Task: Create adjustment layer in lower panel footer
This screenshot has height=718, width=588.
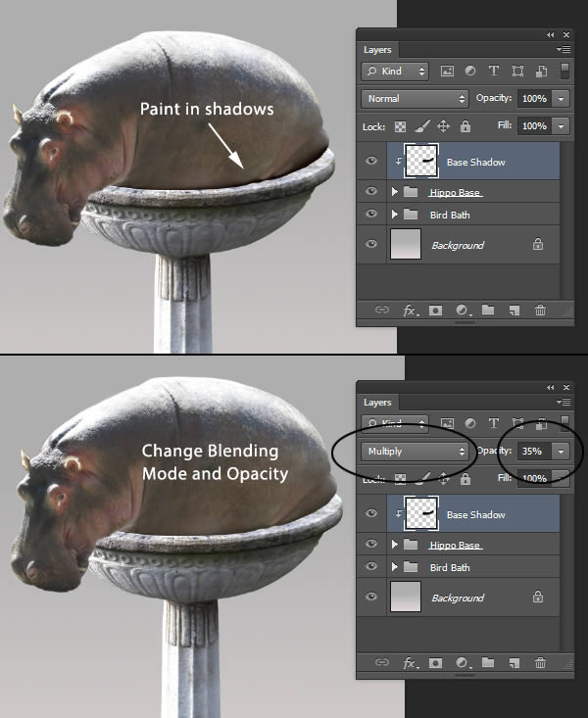Action: coord(463,663)
